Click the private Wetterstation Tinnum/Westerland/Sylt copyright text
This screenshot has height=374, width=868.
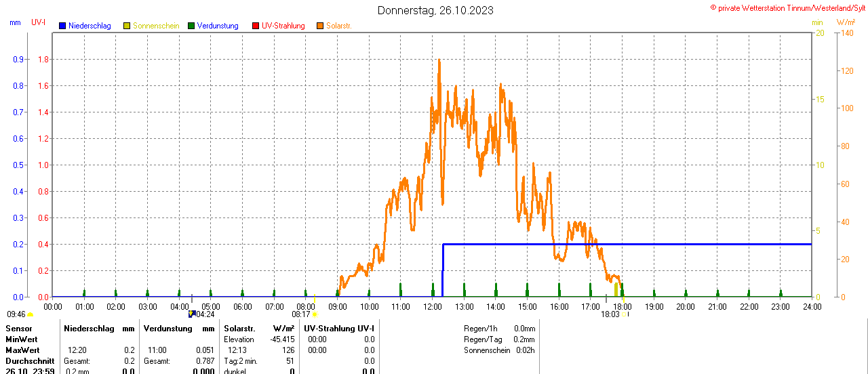[788, 7]
